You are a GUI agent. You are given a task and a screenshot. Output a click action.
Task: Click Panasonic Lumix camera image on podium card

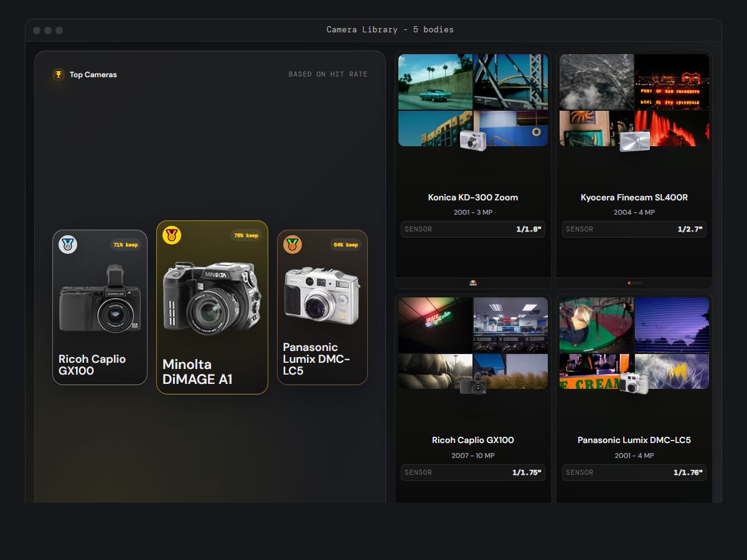click(322, 296)
